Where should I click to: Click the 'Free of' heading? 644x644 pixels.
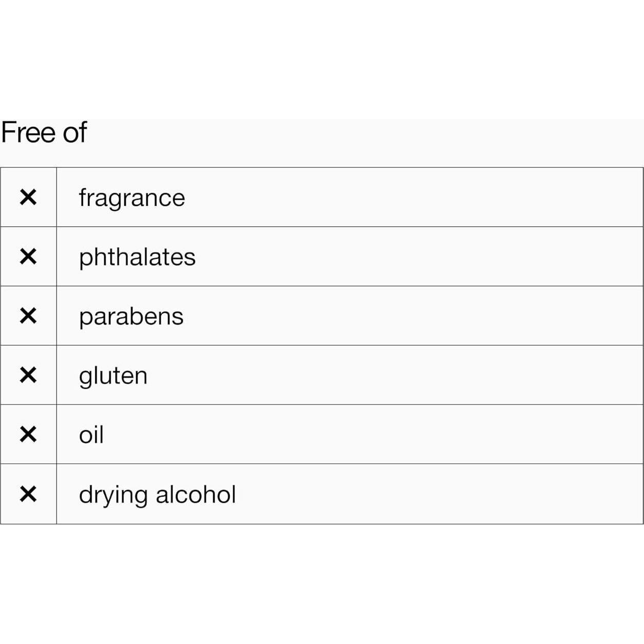pos(44,132)
